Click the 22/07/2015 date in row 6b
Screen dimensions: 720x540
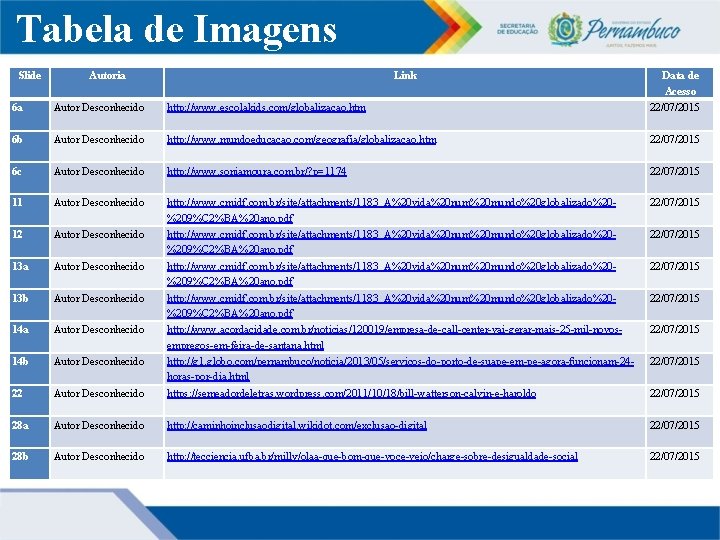[674, 139]
